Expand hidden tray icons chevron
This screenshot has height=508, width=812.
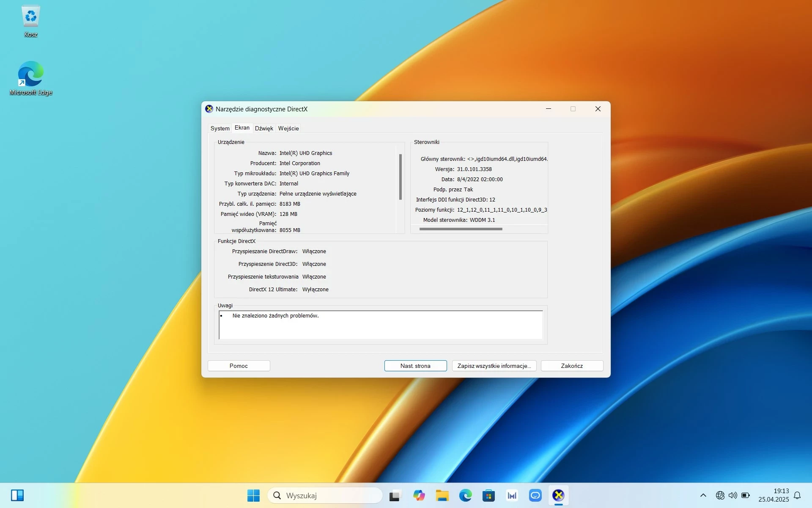click(x=703, y=495)
